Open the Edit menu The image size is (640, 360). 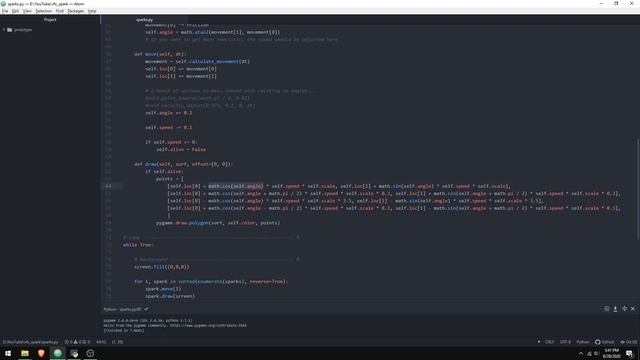[x=15, y=11]
